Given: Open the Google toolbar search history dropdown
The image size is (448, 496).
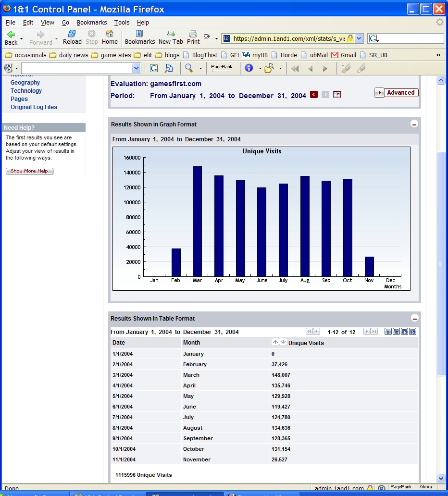Looking at the screenshot, I should pyautogui.click(x=136, y=68).
